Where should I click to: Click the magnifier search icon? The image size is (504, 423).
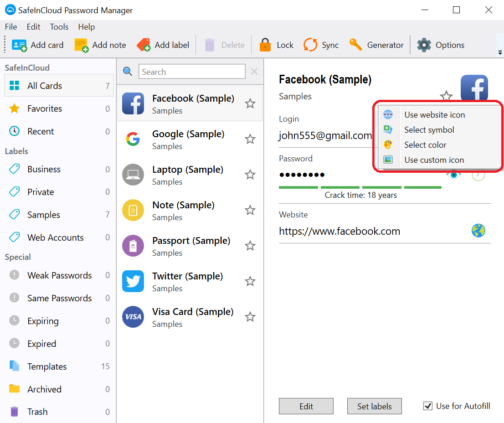[x=128, y=72]
